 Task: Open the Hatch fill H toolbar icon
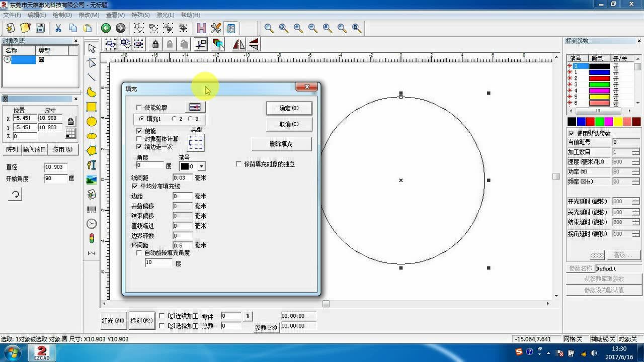coord(201,28)
